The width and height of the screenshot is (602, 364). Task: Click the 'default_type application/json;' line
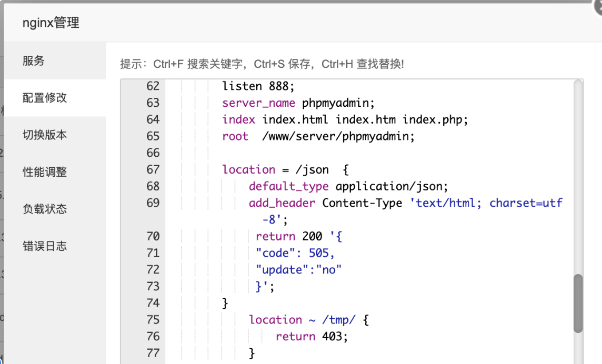348,186
